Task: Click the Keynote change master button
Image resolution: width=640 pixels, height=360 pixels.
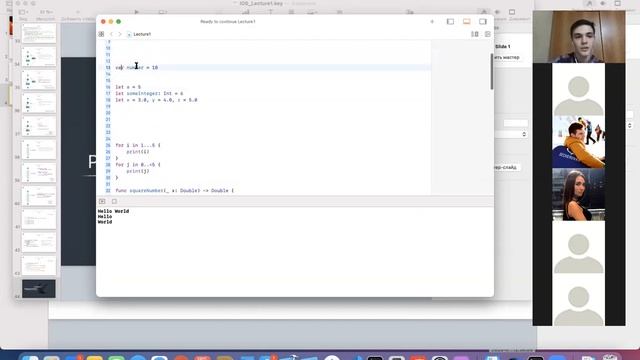Action: [x=507, y=58]
